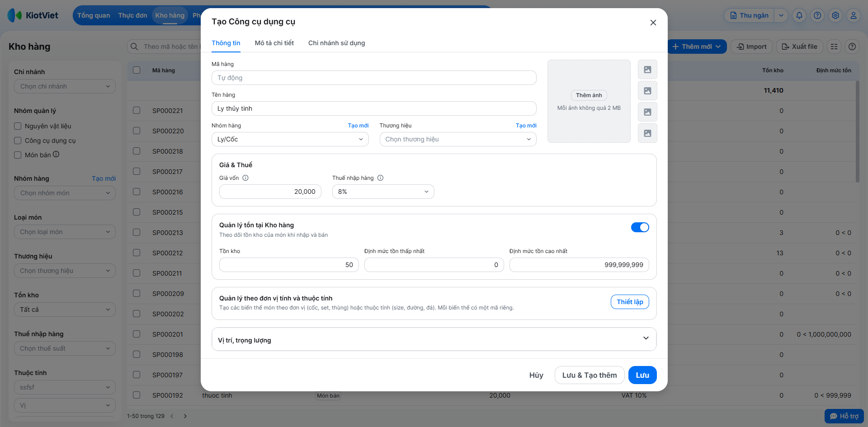868x427 pixels.
Task: Tick the checkbox for row SP000221
Action: (x=137, y=110)
